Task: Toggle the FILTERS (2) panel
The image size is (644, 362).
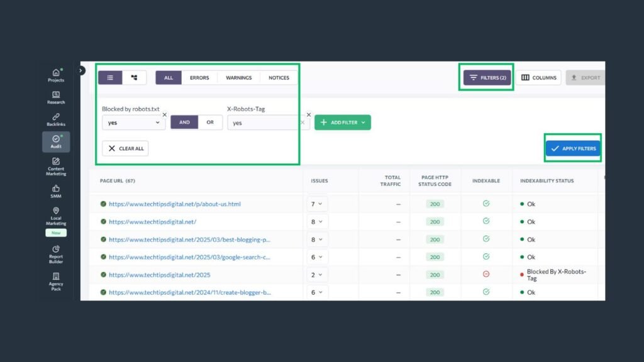Action: tap(487, 77)
